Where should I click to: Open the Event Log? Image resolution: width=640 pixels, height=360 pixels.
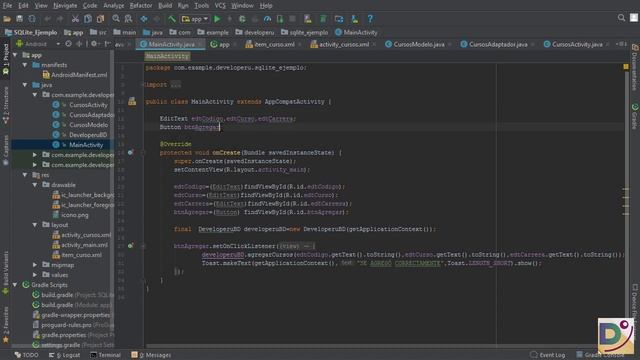(x=548, y=355)
